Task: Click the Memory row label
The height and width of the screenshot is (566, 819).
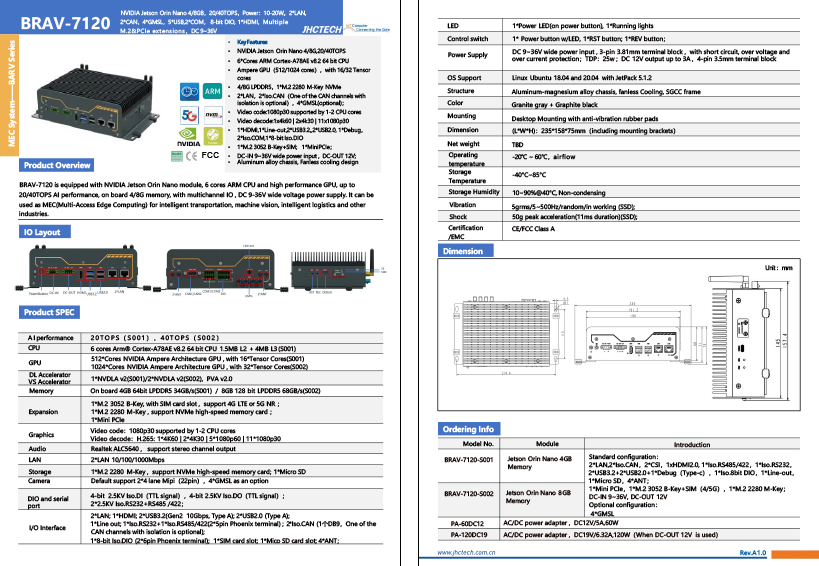Action: (41, 391)
